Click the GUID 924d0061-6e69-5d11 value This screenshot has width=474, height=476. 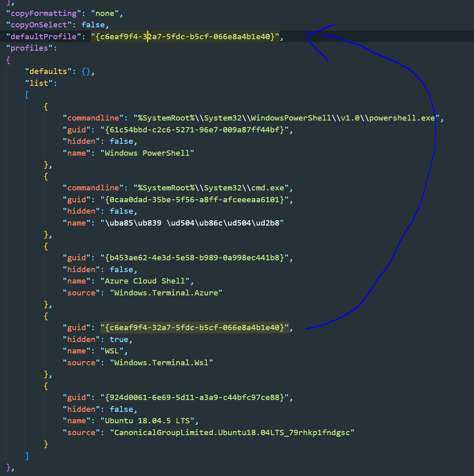[x=195, y=398]
